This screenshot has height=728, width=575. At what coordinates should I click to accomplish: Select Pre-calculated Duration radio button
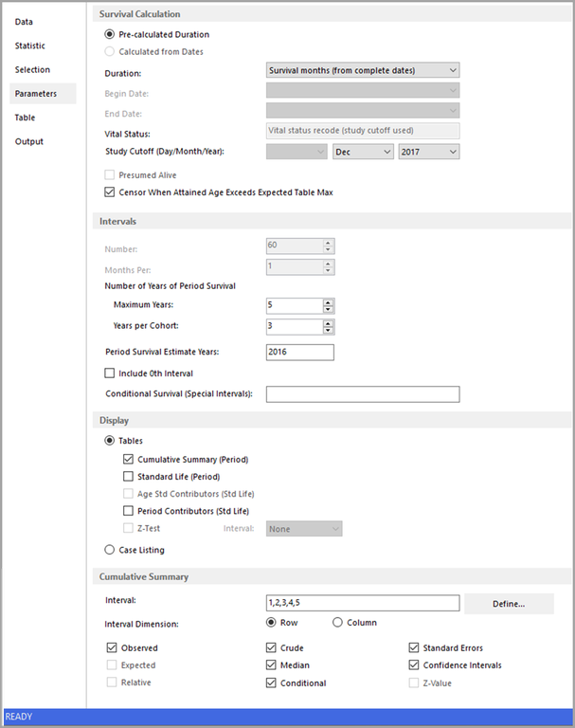(x=110, y=34)
